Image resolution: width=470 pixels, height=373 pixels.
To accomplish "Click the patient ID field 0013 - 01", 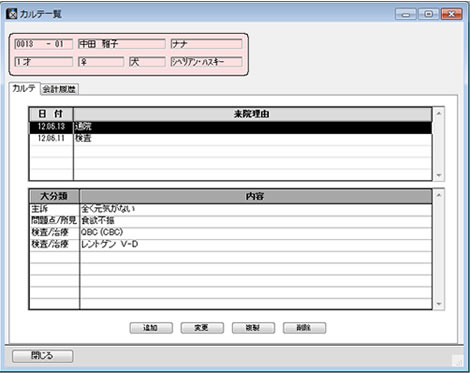I will (x=44, y=44).
